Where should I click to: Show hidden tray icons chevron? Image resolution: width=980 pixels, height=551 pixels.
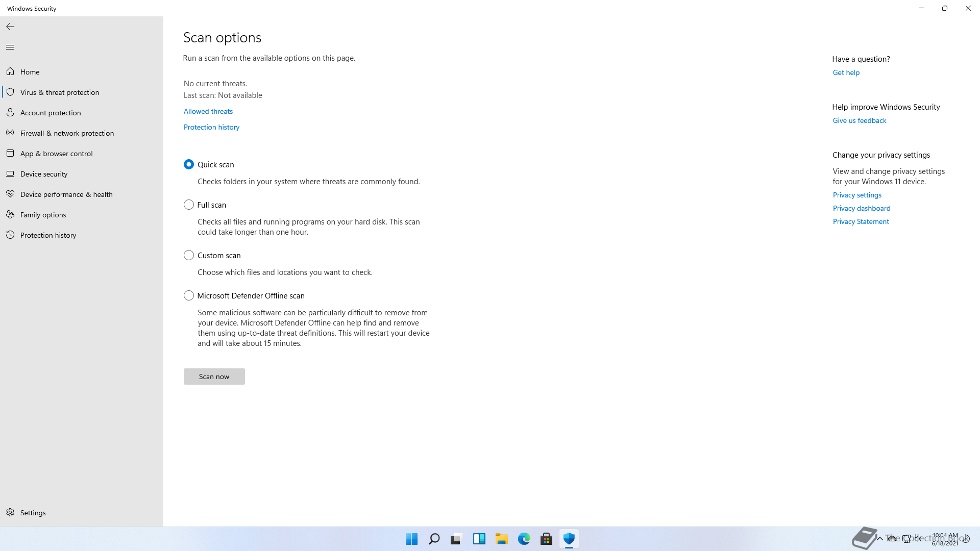(x=879, y=539)
